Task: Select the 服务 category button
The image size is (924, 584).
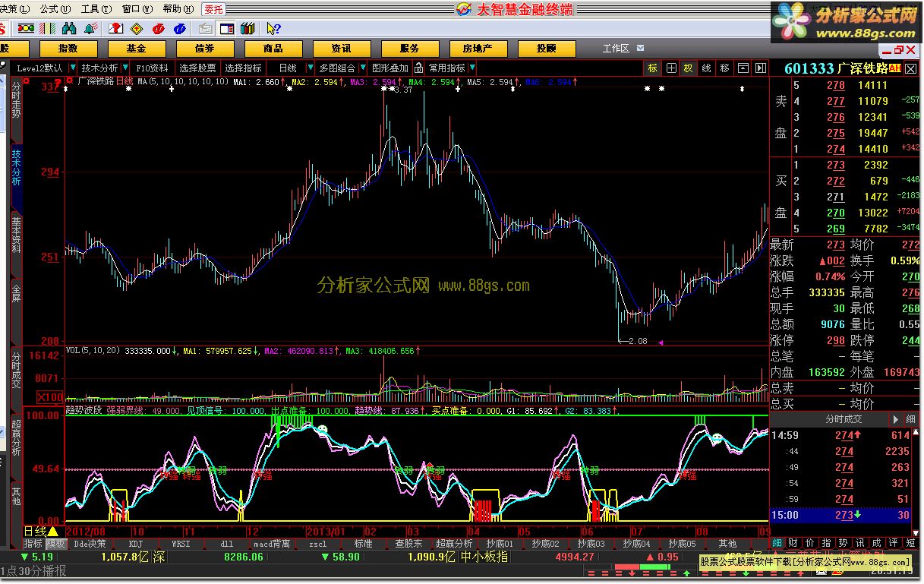Action: (x=409, y=48)
